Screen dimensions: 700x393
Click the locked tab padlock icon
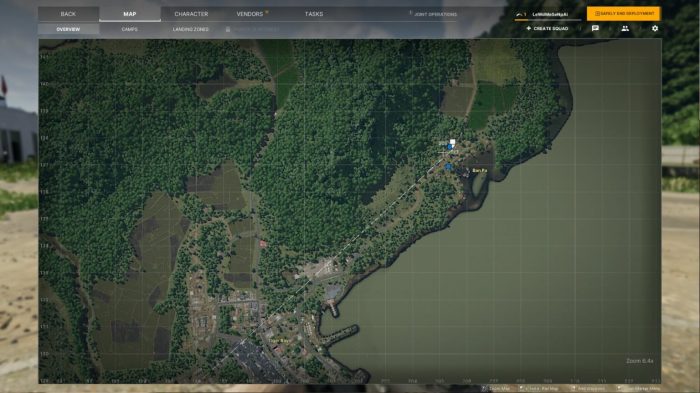(228, 29)
